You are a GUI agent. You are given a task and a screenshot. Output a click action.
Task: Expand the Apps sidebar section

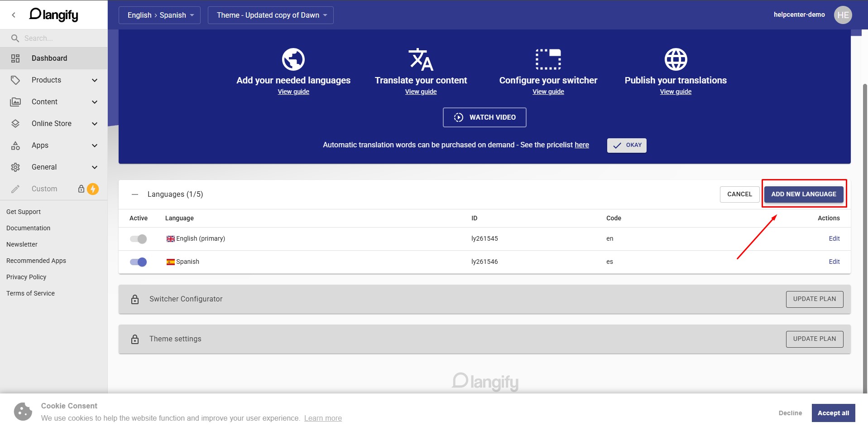point(54,145)
